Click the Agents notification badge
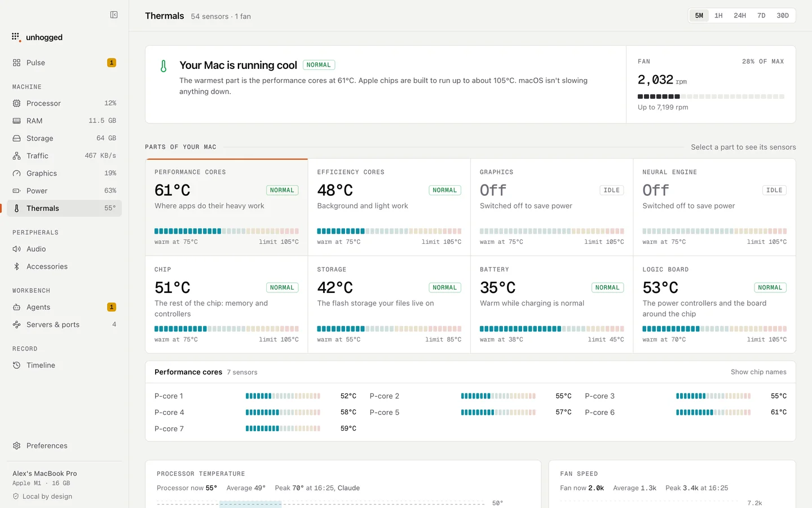 [x=112, y=307]
